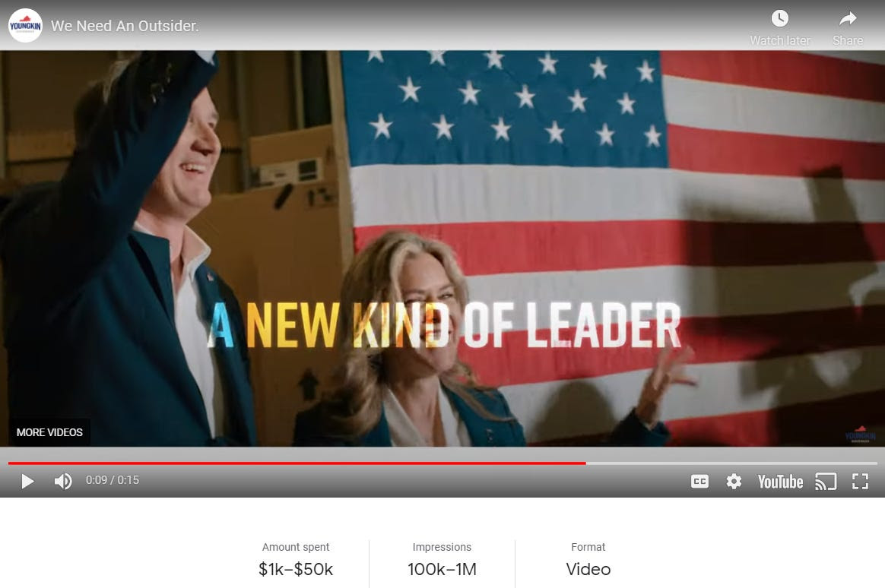Viewport: 885px width, 588px height.
Task: Enter full screen mode
Action: click(x=860, y=482)
